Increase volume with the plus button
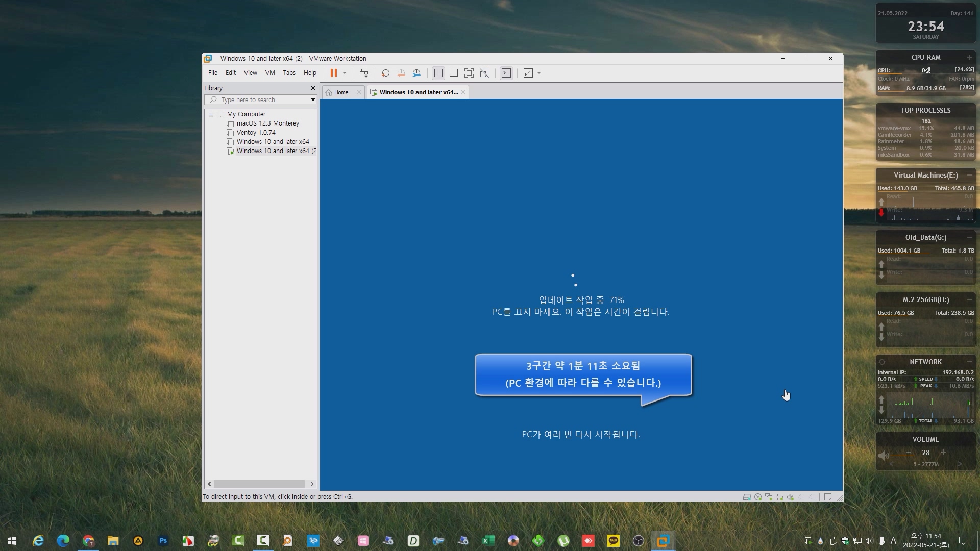Viewport: 980px width, 551px height. [943, 453]
